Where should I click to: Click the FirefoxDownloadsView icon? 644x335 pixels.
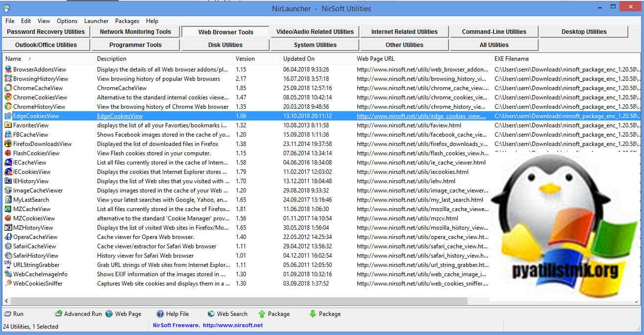tap(8, 144)
